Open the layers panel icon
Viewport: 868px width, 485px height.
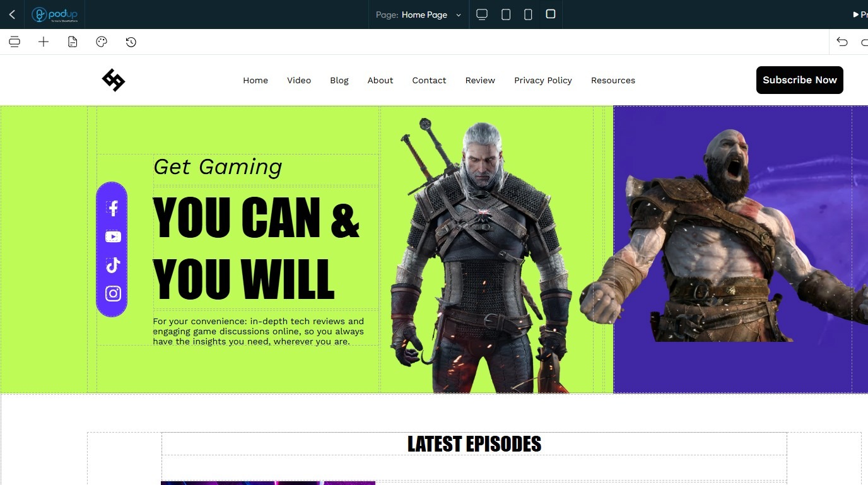pos(15,42)
